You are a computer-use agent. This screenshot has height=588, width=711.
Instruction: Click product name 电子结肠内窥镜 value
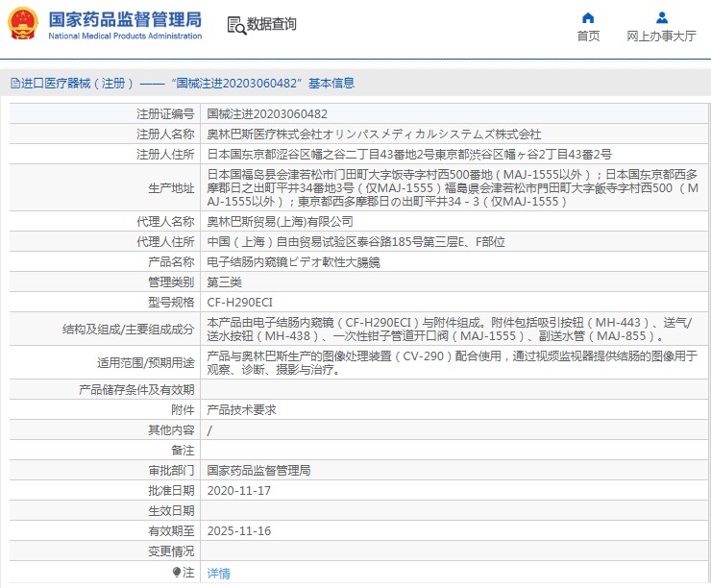(293, 262)
